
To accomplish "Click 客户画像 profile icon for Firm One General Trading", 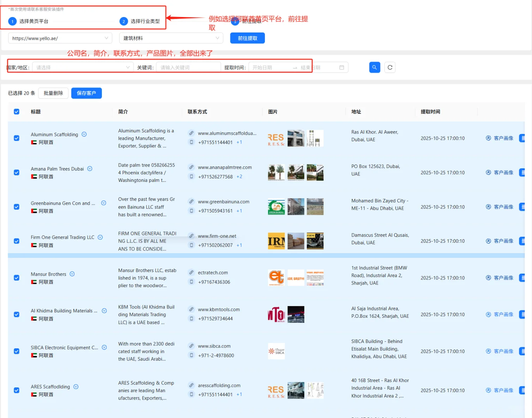I will [x=489, y=241].
